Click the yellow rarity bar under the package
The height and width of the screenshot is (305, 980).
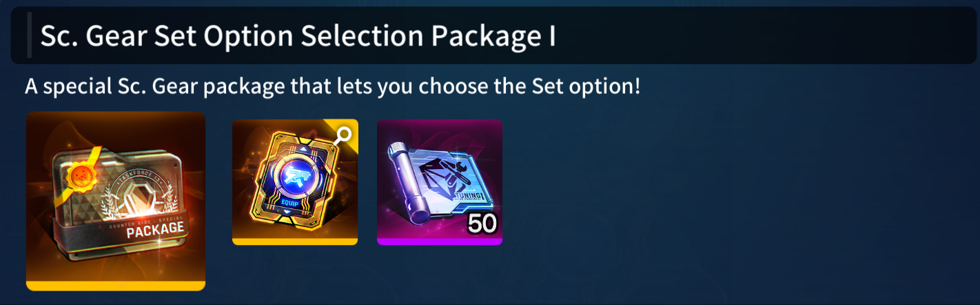116,286
